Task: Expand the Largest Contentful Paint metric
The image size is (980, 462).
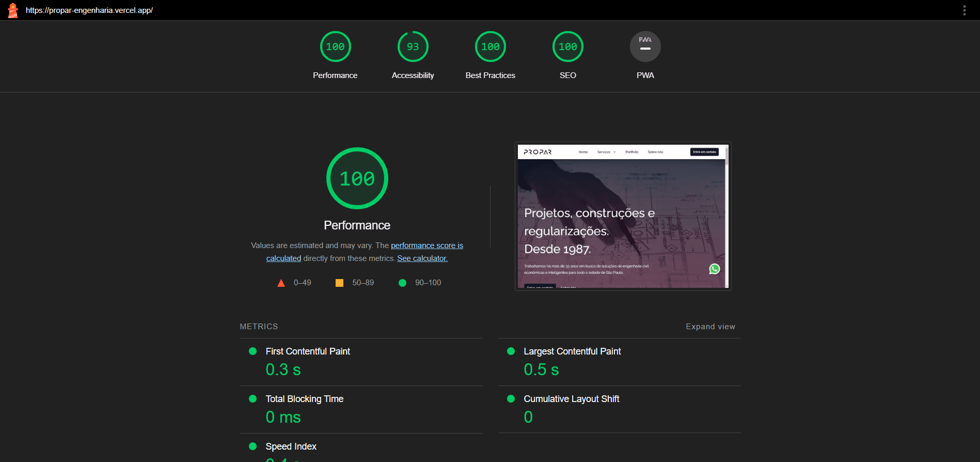Action: (x=572, y=351)
